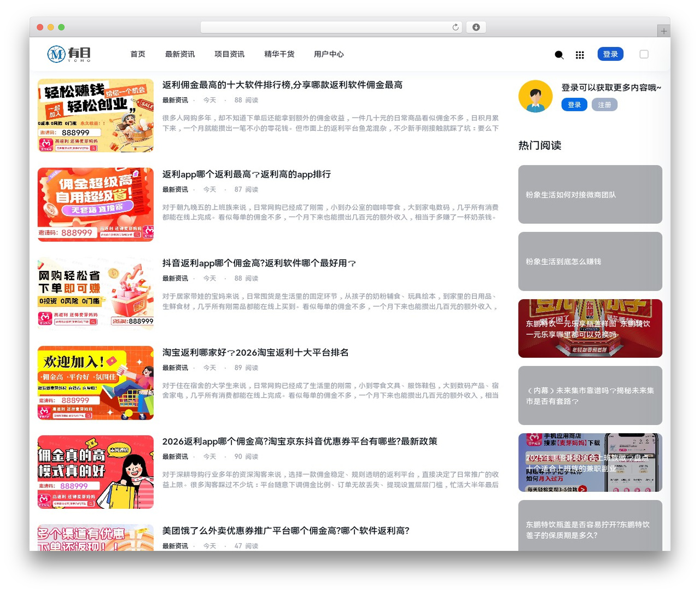Click 88 阅读 count on first article

click(246, 100)
